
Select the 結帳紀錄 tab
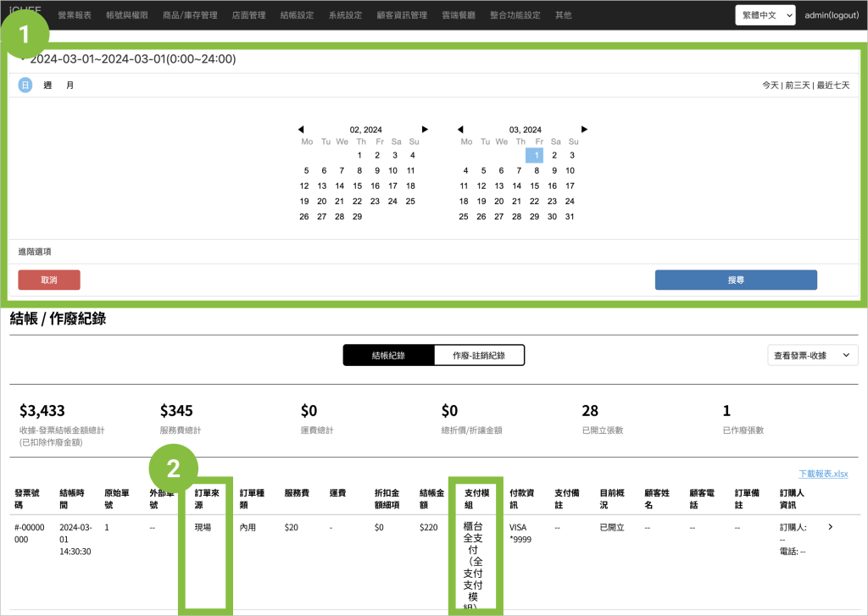[388, 356]
